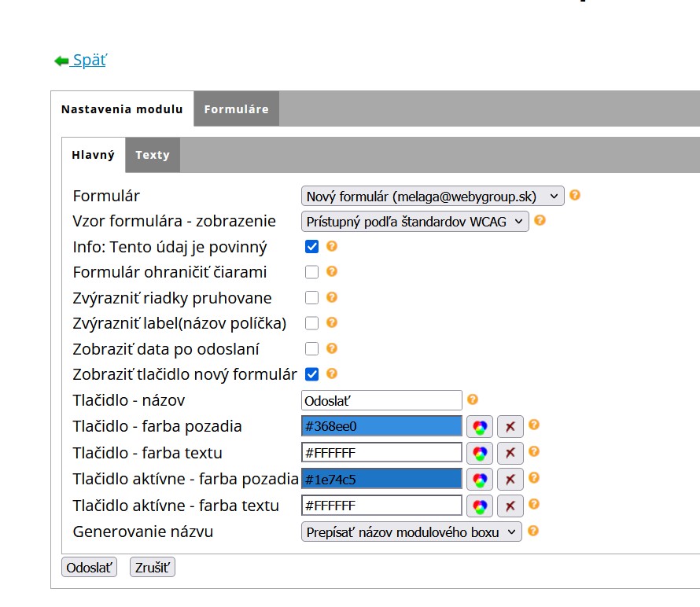Open Generovanie názvu dropdown
700x607 pixels.
point(411,532)
